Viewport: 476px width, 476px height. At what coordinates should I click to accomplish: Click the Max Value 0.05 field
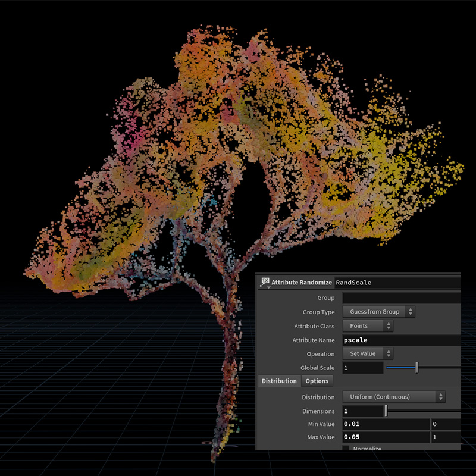386,437
